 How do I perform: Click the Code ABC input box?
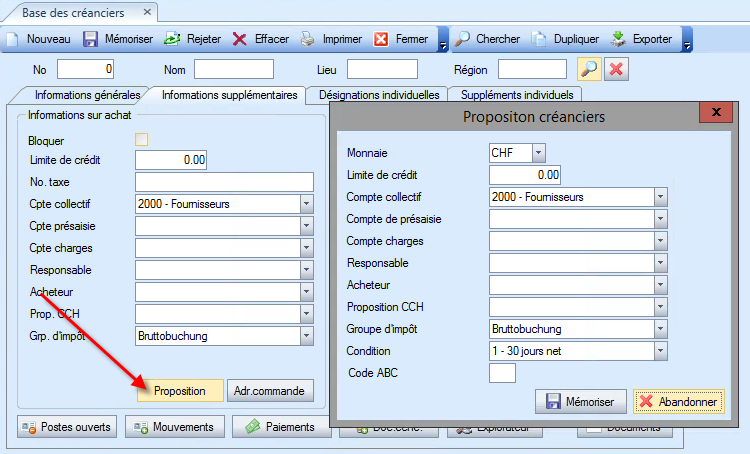click(x=502, y=373)
